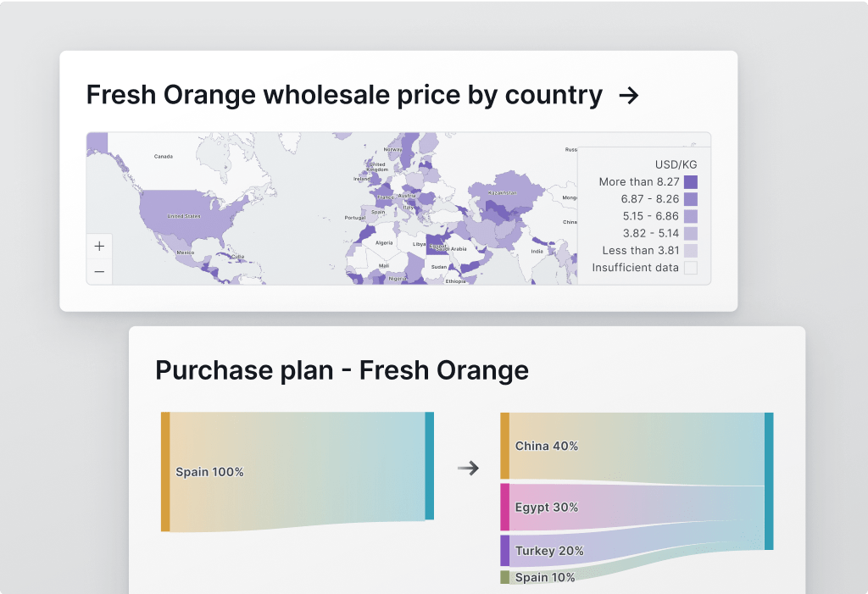Click the arrow between the purchase plans

tap(468, 468)
